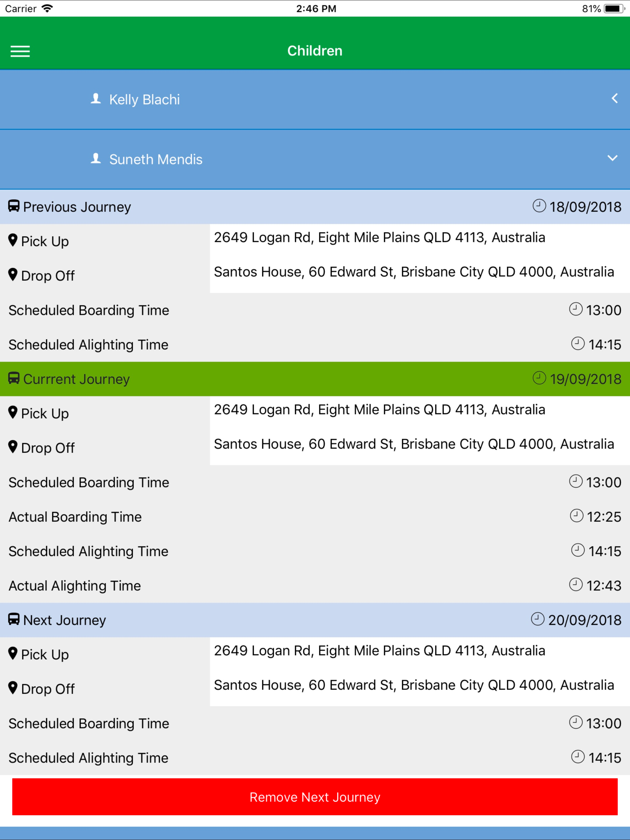This screenshot has width=630, height=840.
Task: Tap Scheduled Boarding Time under Current Journey
Action: pyautogui.click(x=89, y=483)
